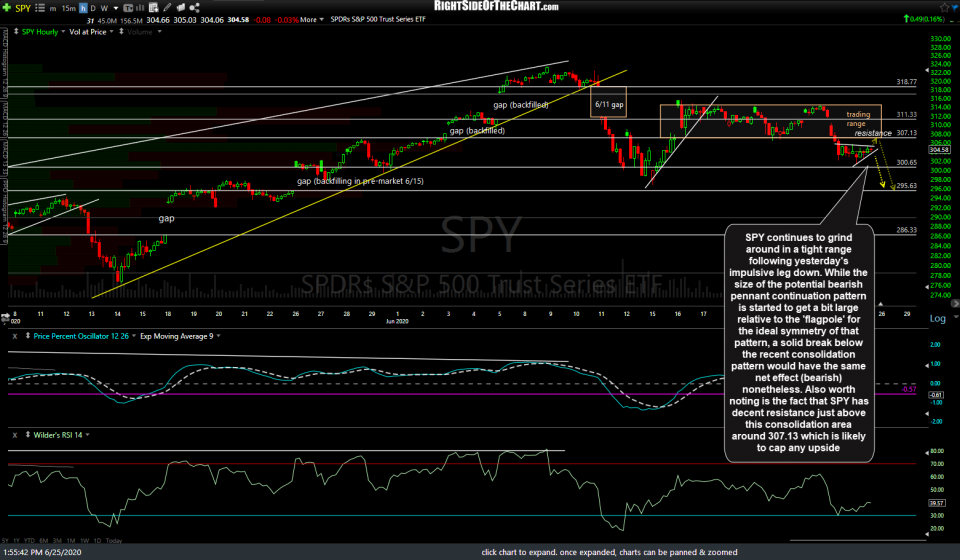The height and width of the screenshot is (560, 960).
Task: Click the current price marker 304.58
Action: click(939, 150)
